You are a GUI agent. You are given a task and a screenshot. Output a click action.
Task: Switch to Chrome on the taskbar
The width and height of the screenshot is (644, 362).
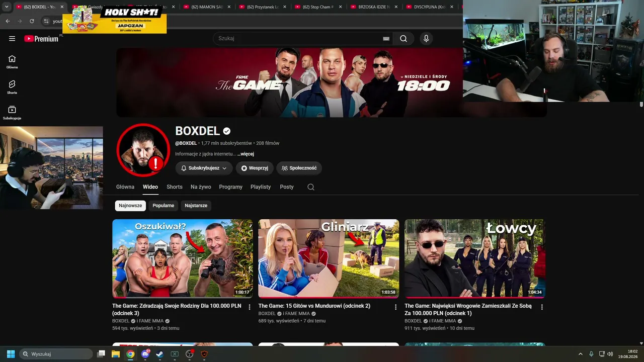pos(130,354)
